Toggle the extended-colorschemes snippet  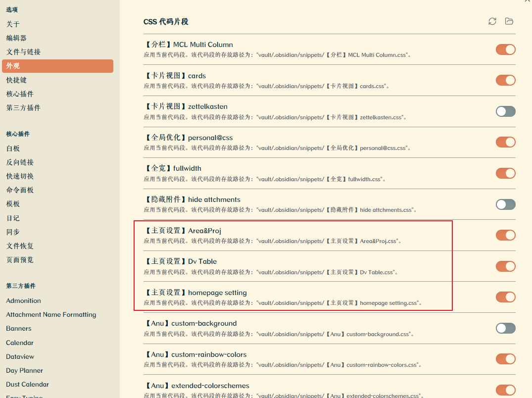506,390
